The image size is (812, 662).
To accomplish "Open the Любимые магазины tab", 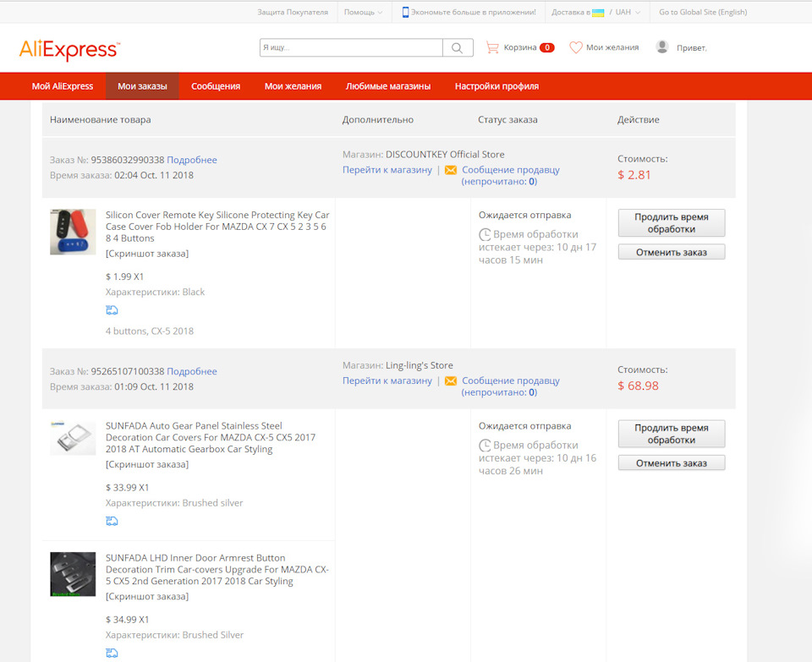I will coord(388,86).
